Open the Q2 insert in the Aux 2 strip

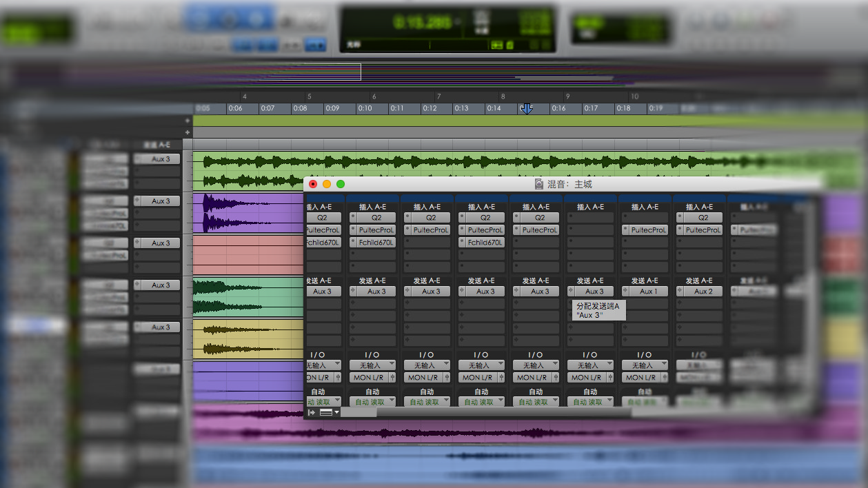[x=703, y=218]
